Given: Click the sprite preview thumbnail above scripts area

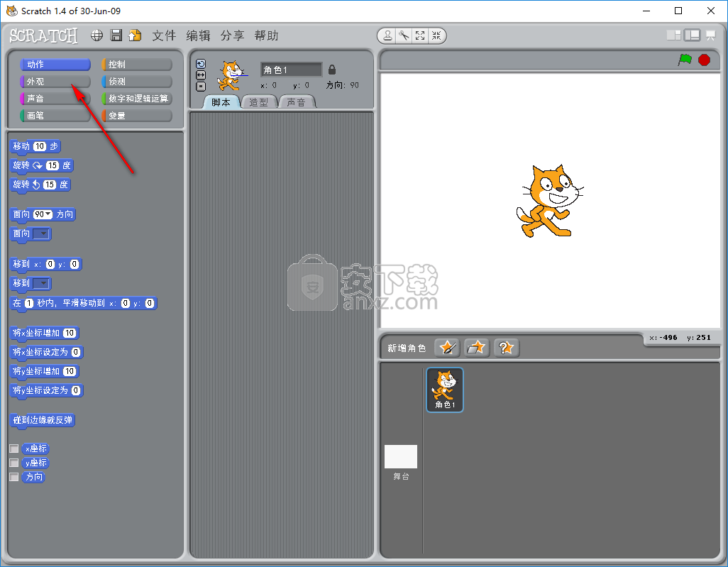Looking at the screenshot, I should (231, 75).
